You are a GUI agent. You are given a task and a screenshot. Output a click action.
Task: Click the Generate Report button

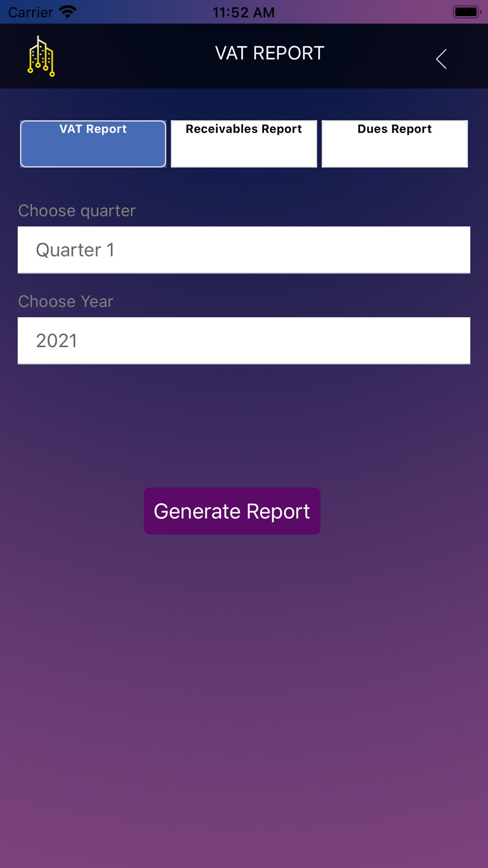(232, 511)
